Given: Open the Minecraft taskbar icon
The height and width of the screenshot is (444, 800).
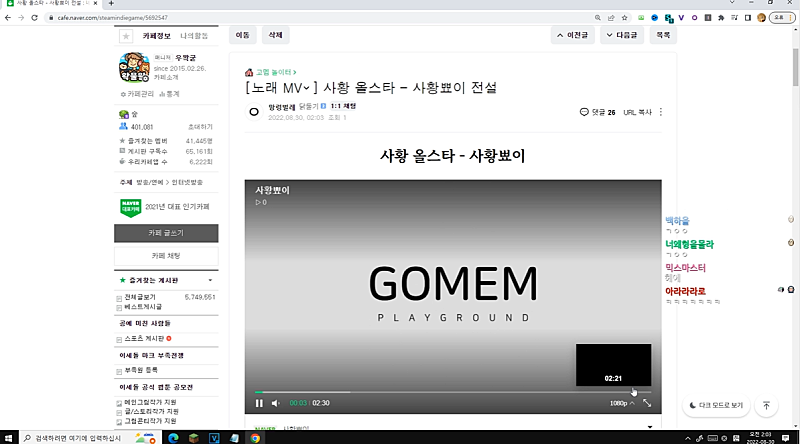Looking at the screenshot, I should pos(193,438).
